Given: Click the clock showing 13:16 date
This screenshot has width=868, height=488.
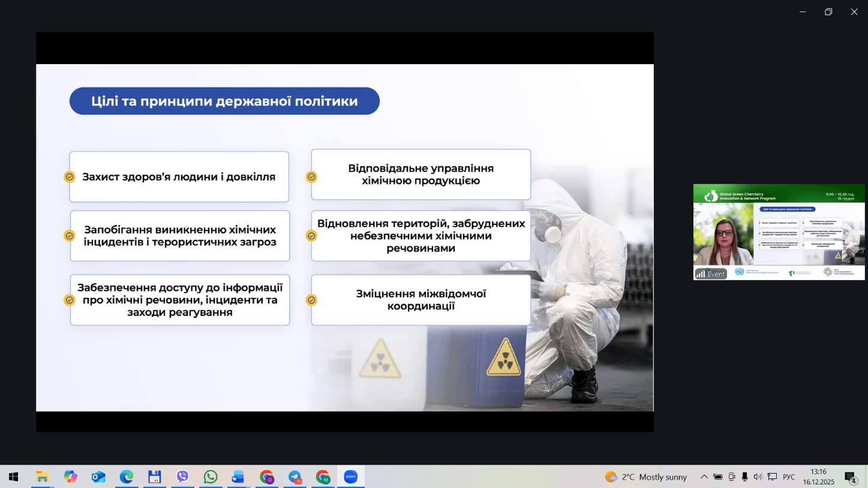Looking at the screenshot, I should click(818, 477).
